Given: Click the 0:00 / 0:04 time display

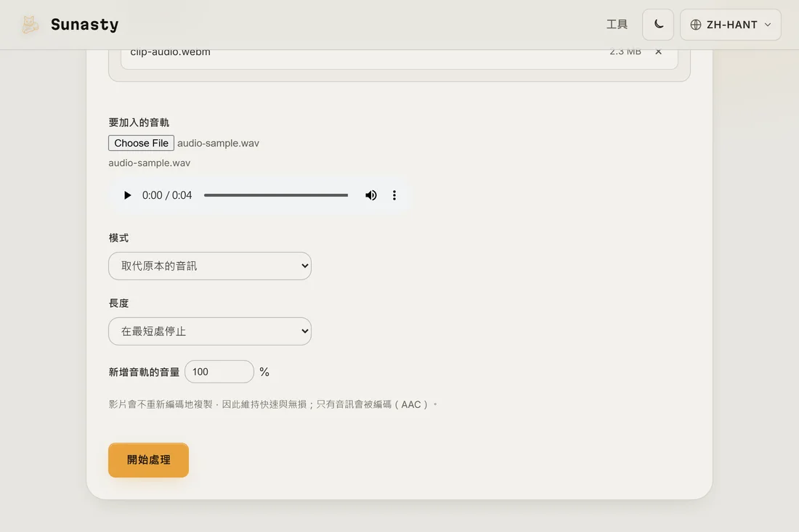Looking at the screenshot, I should (x=166, y=195).
